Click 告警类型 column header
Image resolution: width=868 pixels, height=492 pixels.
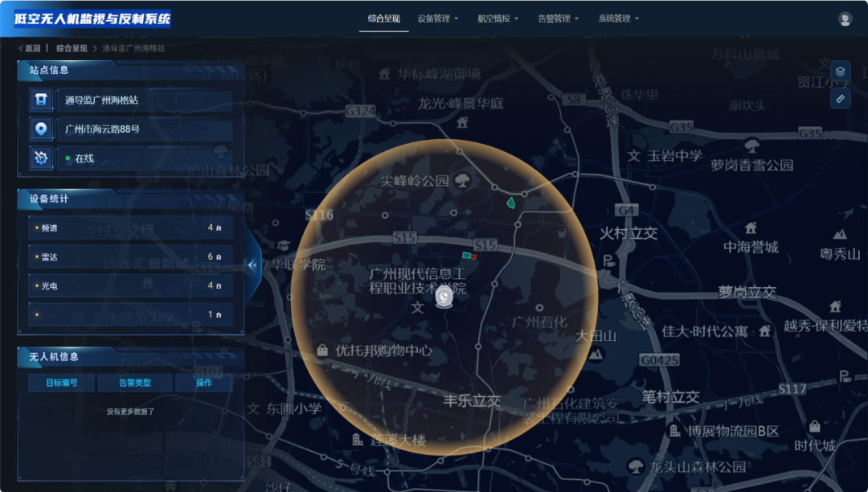point(134,383)
